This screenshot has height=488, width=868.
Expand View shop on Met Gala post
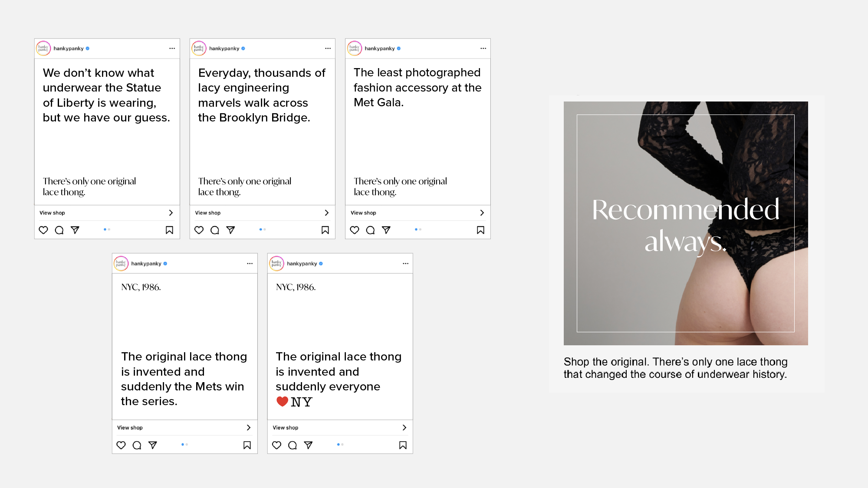(x=418, y=213)
